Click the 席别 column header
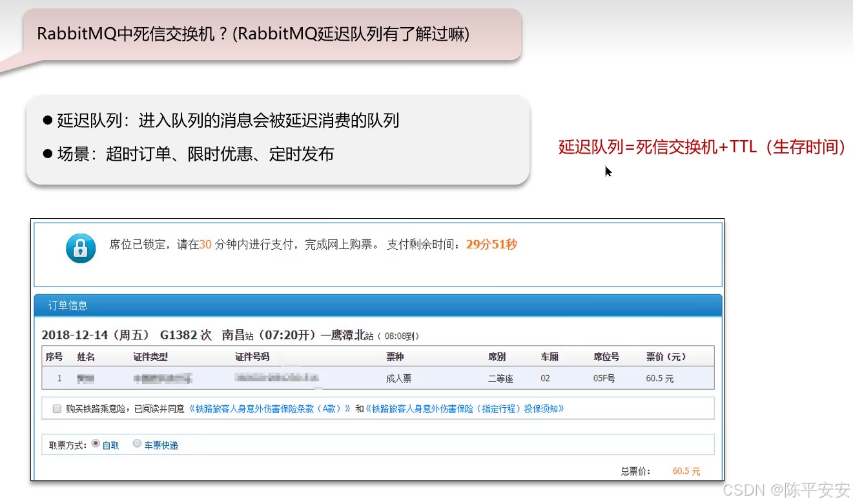The image size is (853, 504). [x=497, y=356]
